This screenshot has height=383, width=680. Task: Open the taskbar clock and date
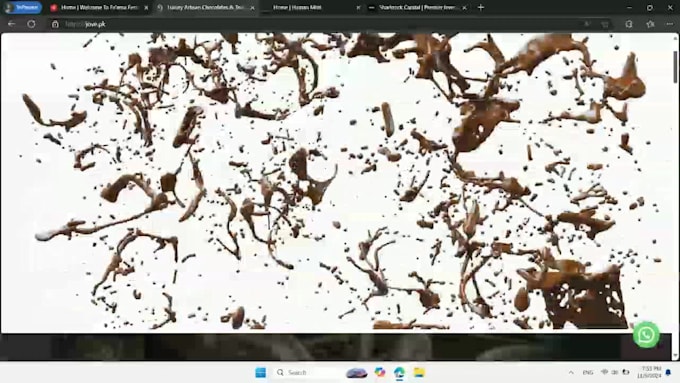[x=649, y=372]
